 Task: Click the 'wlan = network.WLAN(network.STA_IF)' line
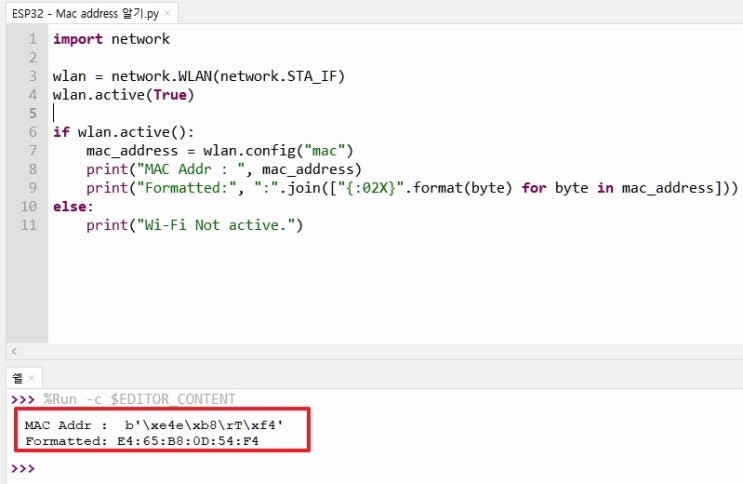coord(199,76)
